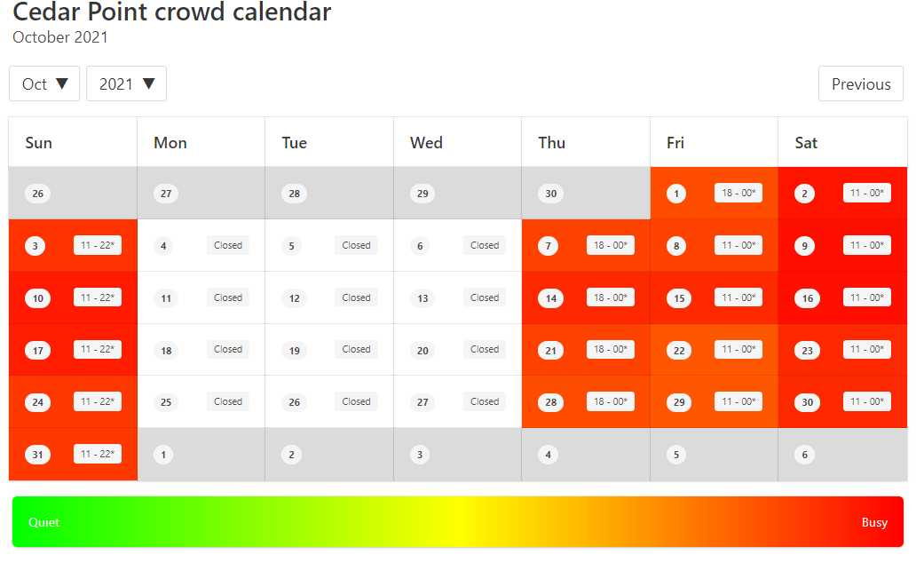Select October 31 date circle

coord(37,455)
